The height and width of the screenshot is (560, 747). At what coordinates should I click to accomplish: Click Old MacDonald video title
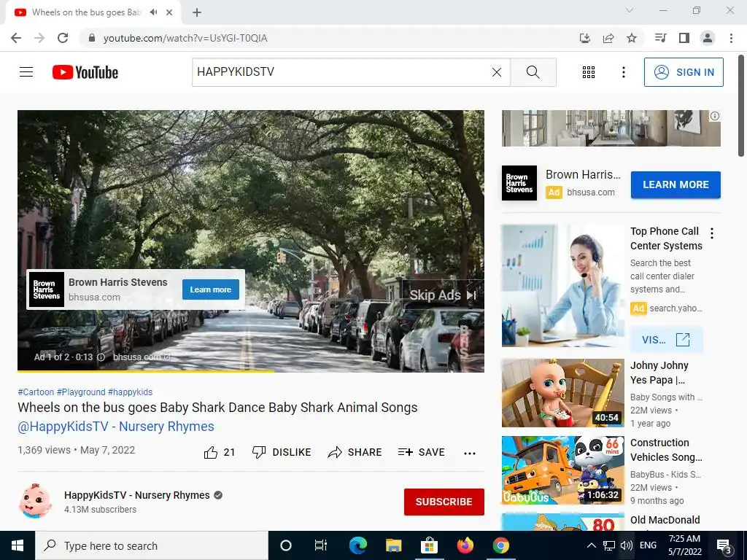pos(665,520)
